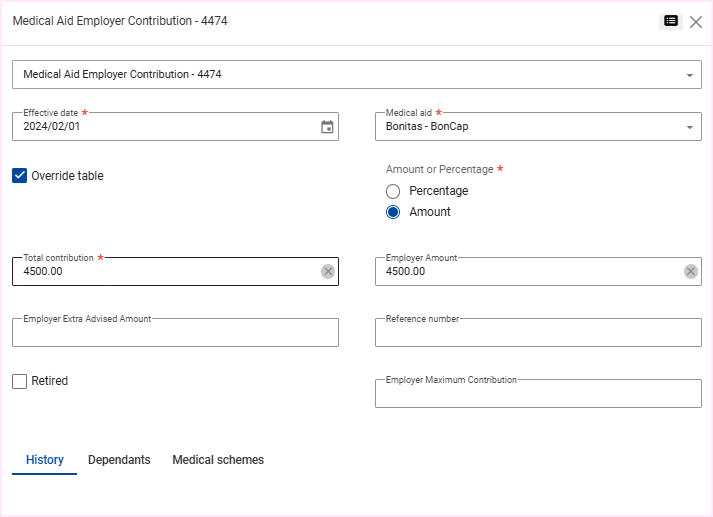Click the Employer Amount field
Image resolution: width=713 pixels, height=517 pixels.
pyautogui.click(x=525, y=271)
